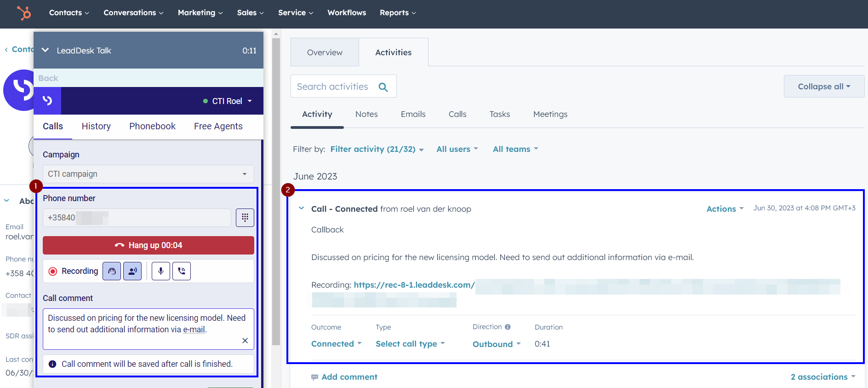The image size is (868, 388).
Task: Toggle the speaking agent button
Action: [132, 271]
